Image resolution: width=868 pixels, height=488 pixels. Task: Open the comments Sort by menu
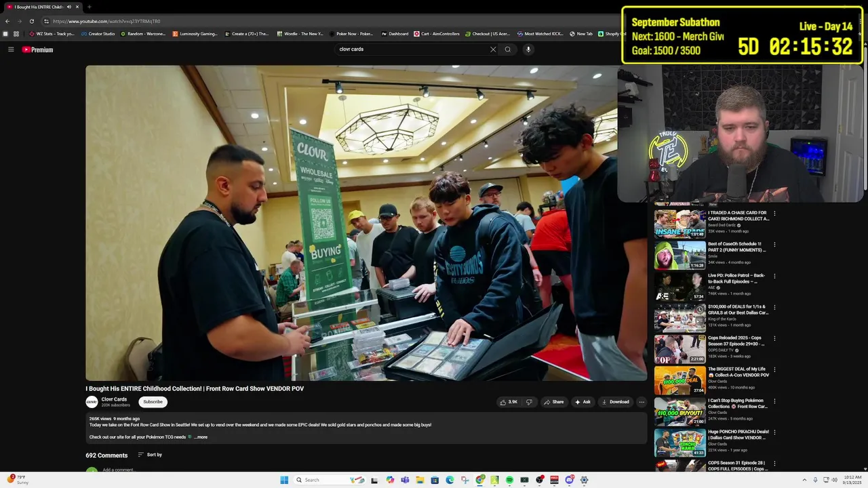pyautogui.click(x=150, y=455)
